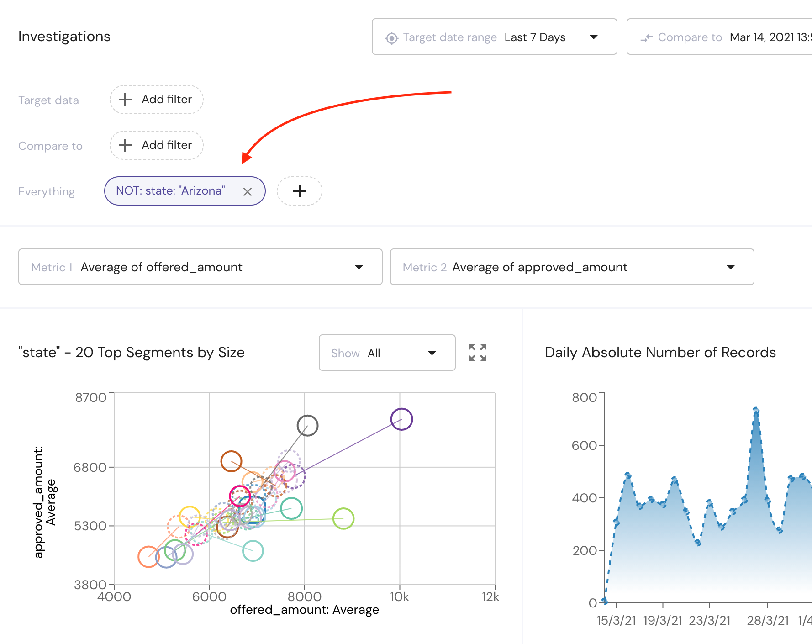The width and height of the screenshot is (812, 644).
Task: Expand the scatter chart to fullscreen
Action: point(478,353)
